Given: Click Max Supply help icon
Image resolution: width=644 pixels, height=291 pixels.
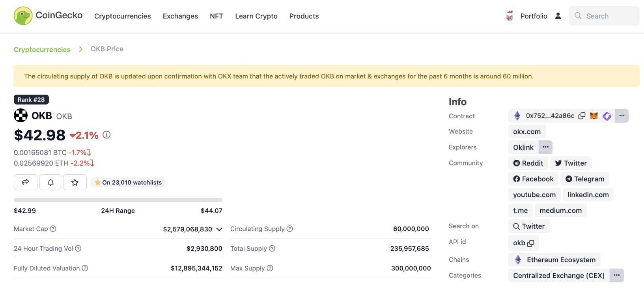Looking at the screenshot, I should point(270,268).
